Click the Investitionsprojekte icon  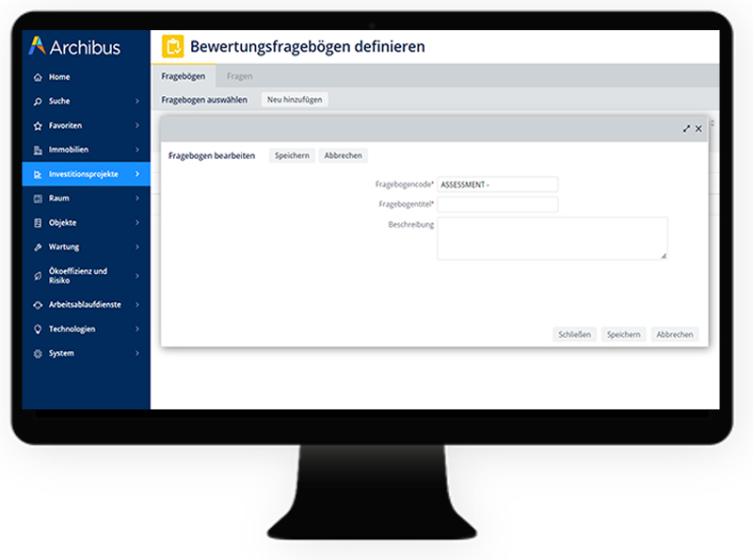[38, 174]
